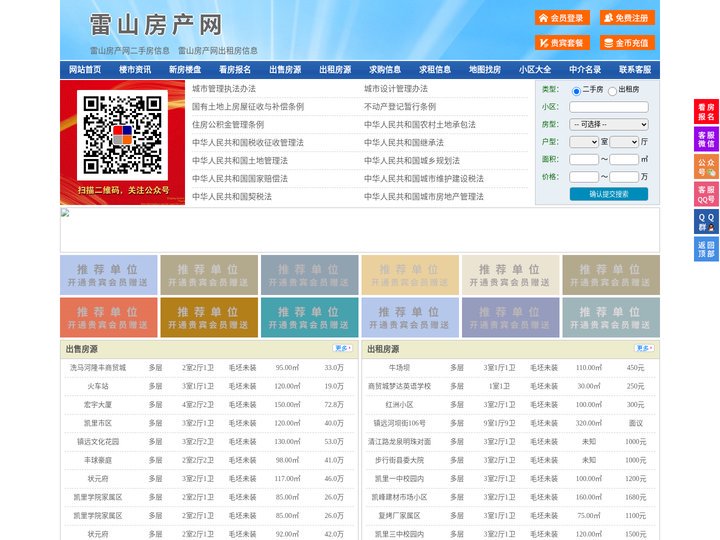Click the QR code image
Viewport: 720px width, 540px height.
tap(122, 135)
